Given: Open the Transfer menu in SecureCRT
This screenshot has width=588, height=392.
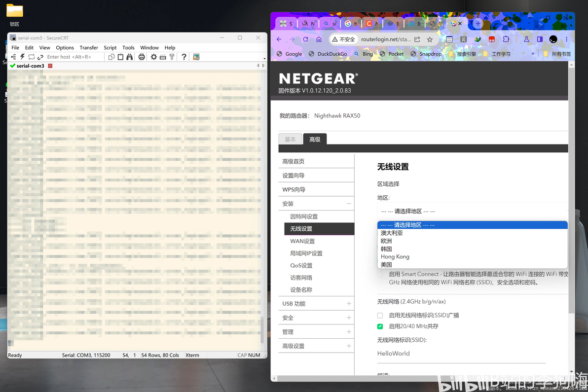Looking at the screenshot, I should tap(89, 48).
